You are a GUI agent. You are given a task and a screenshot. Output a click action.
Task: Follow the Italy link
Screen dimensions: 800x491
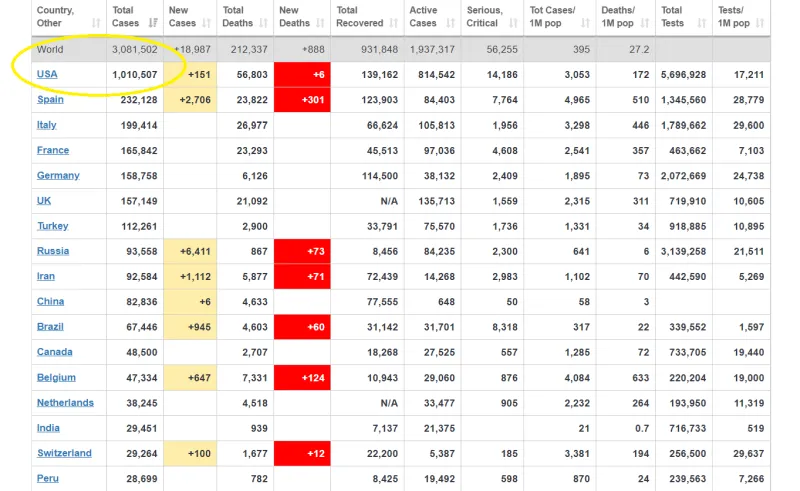pos(47,125)
